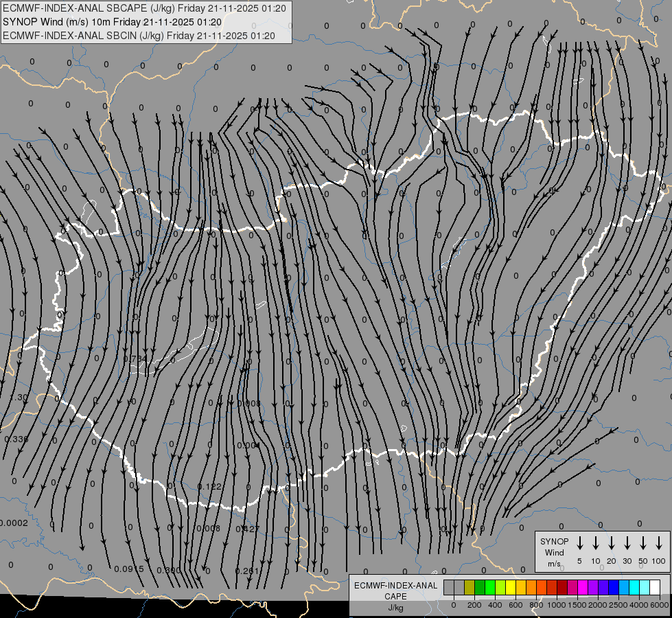Viewport: 672px width, 618px height.
Task: Click the 4000 tick label on color scale
Action: pyautogui.click(x=639, y=605)
